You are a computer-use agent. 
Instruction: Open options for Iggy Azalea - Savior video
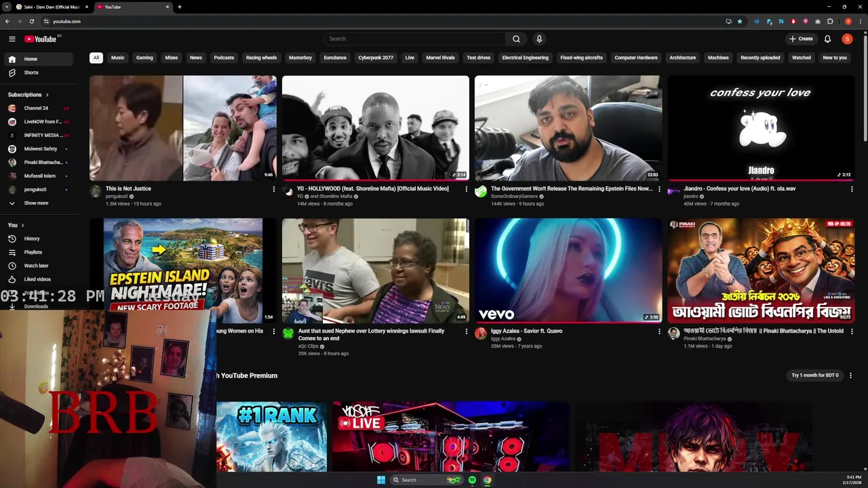[658, 331]
